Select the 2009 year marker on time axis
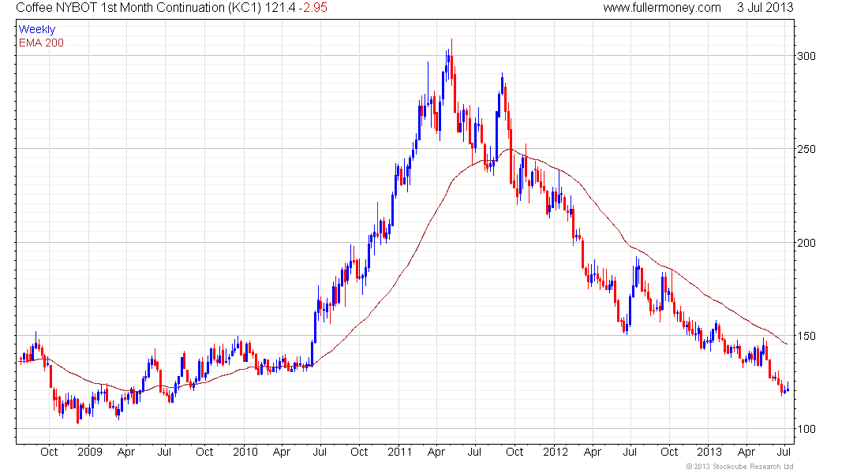The height and width of the screenshot is (473, 868). (90, 453)
